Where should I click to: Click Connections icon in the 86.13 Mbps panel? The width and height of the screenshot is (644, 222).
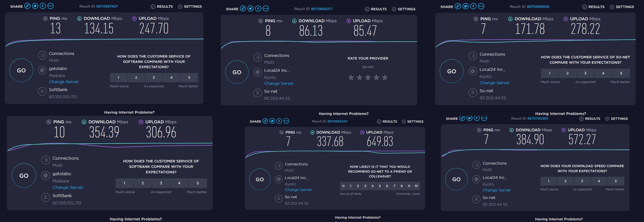coord(257,57)
